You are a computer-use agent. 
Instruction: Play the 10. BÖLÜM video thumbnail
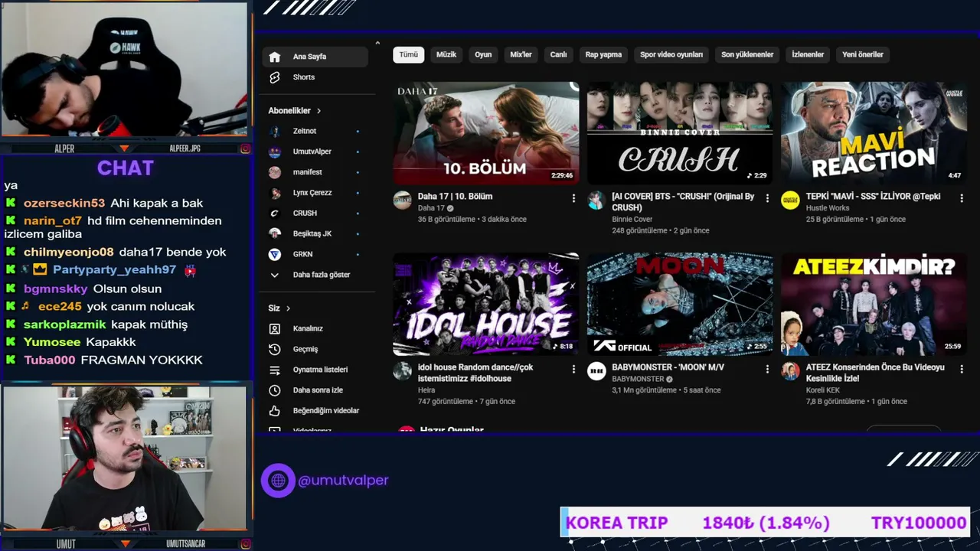tap(486, 133)
